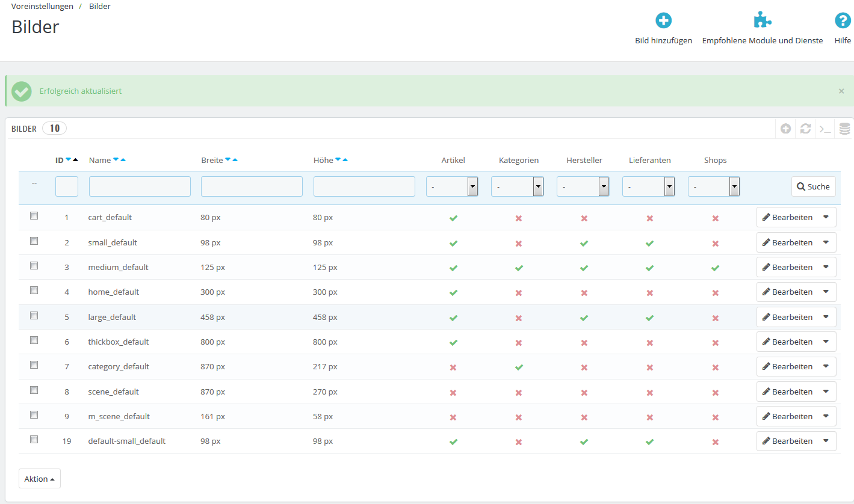This screenshot has height=504, width=854.
Task: Open the Artikel filter dropdown
Action: tap(452, 187)
